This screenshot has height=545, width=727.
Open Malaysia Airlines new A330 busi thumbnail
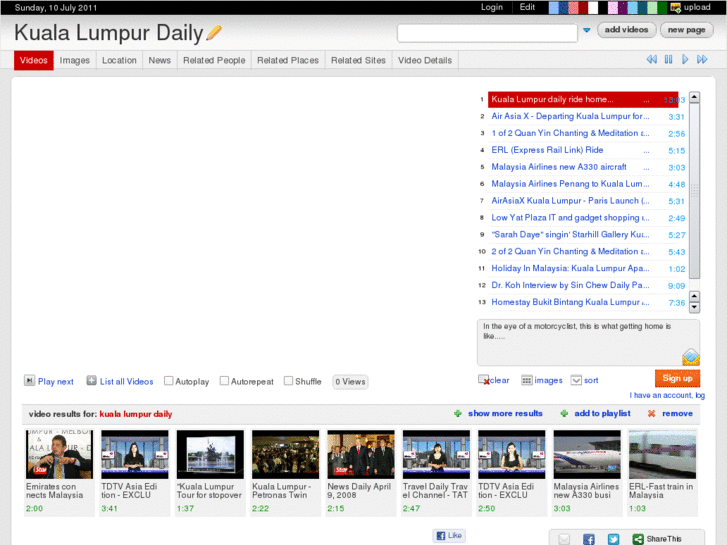coord(587,455)
